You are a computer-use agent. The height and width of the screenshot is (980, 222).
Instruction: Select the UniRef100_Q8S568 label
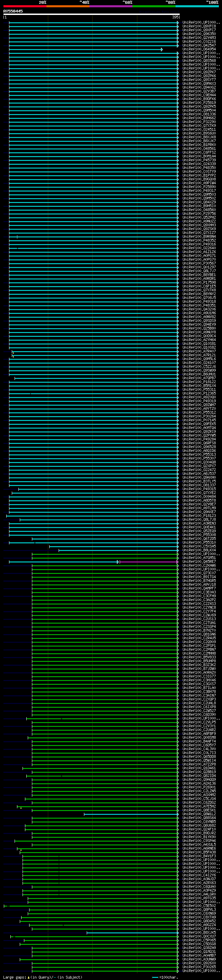pos(199,60)
